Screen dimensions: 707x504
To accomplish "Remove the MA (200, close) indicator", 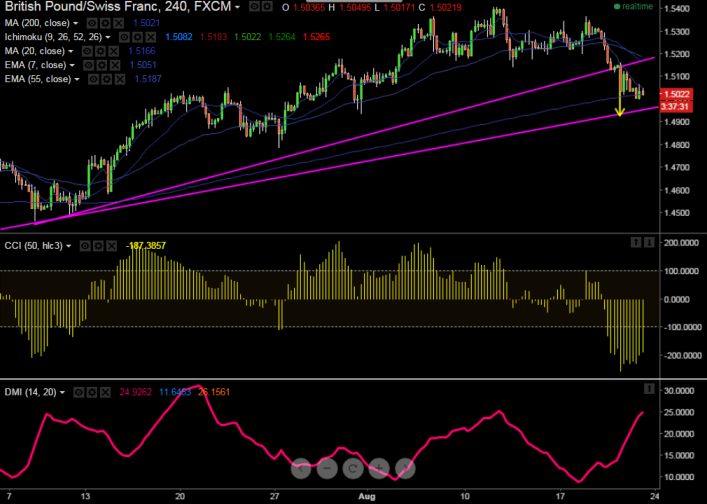I will tap(118, 23).
